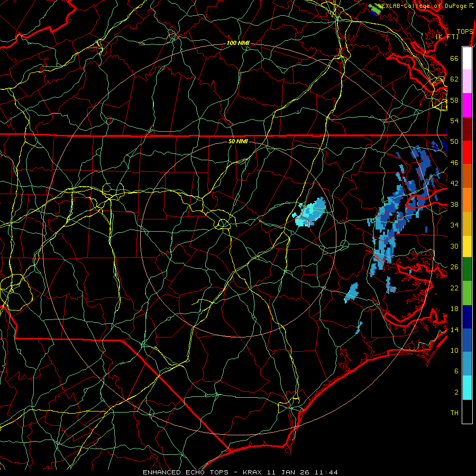Click the TOPS legend title
476x476 pixels.
(x=465, y=32)
